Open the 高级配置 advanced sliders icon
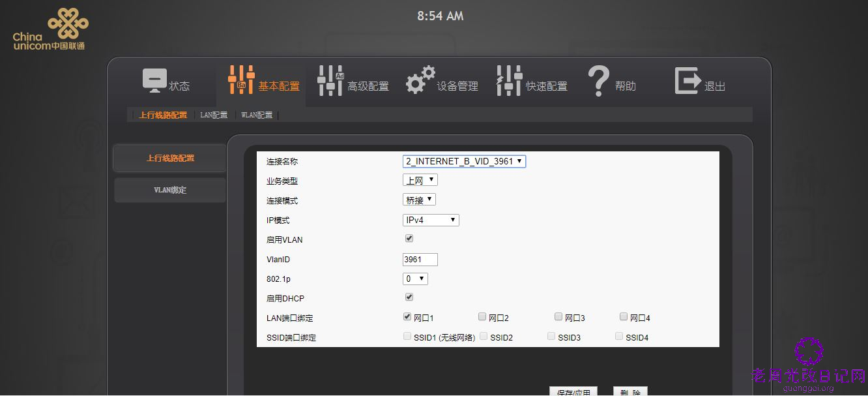The height and width of the screenshot is (396, 868). pyautogui.click(x=330, y=80)
